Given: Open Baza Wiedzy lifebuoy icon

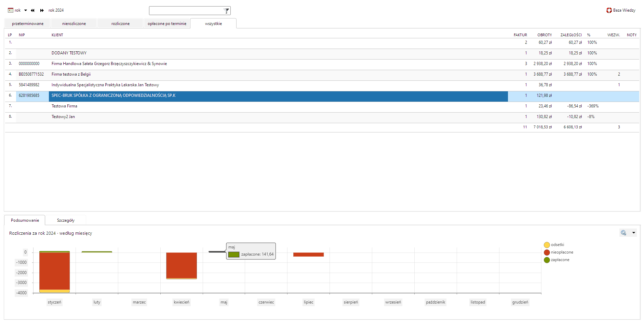Looking at the screenshot, I should (x=609, y=10).
